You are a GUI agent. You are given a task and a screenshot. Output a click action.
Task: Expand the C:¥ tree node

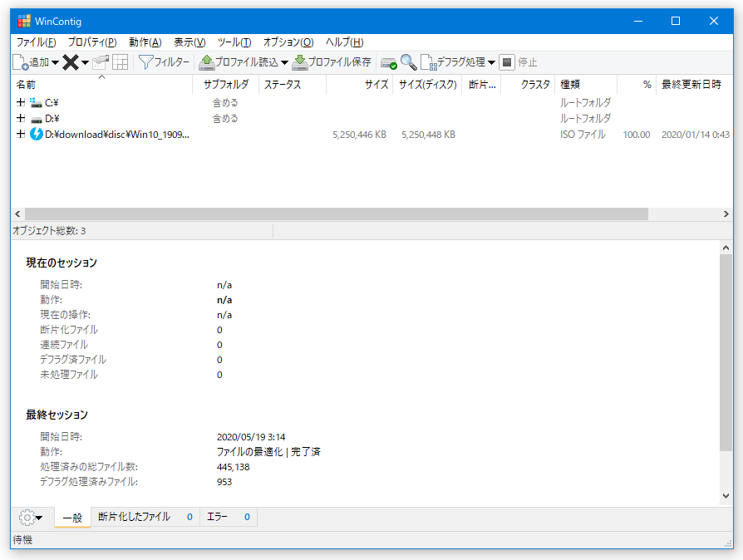21,102
